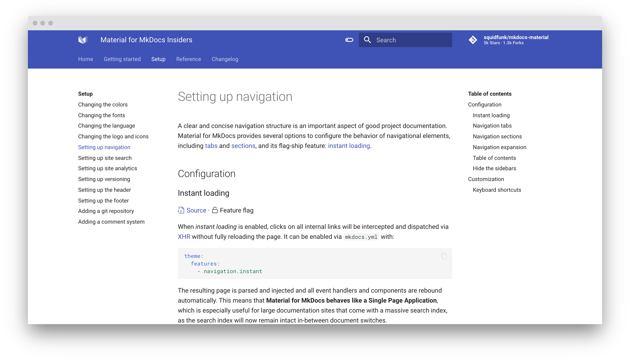Viewport: 630px width, 364px height.
Task: Open the Changelog tab
Action: coord(225,59)
